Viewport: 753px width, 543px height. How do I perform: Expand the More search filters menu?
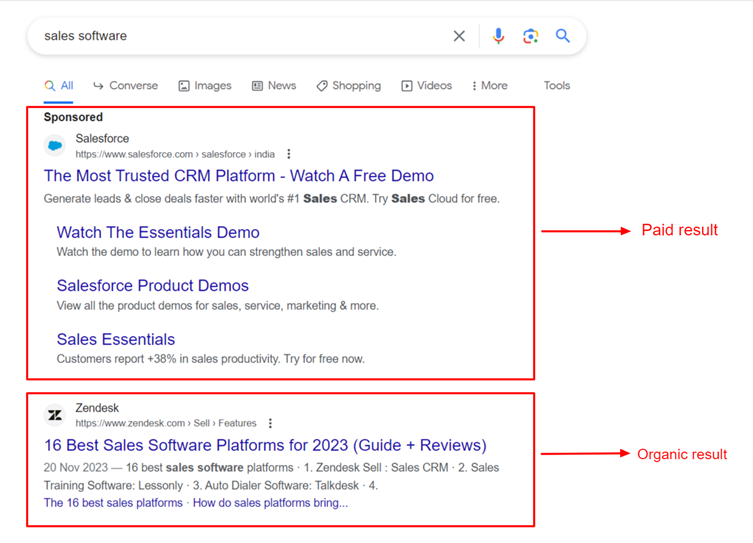point(490,86)
